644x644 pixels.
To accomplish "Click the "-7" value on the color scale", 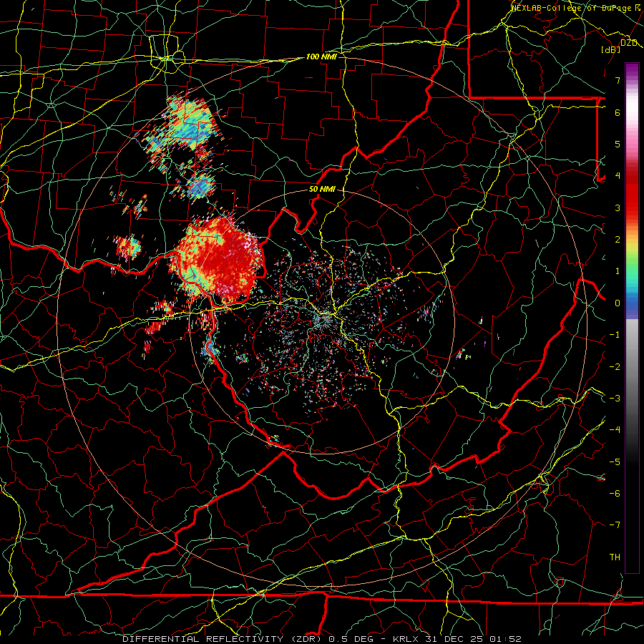I will coord(615,525).
